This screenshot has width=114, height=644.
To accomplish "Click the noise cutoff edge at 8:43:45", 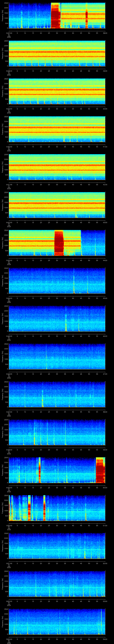I will 81,243.
